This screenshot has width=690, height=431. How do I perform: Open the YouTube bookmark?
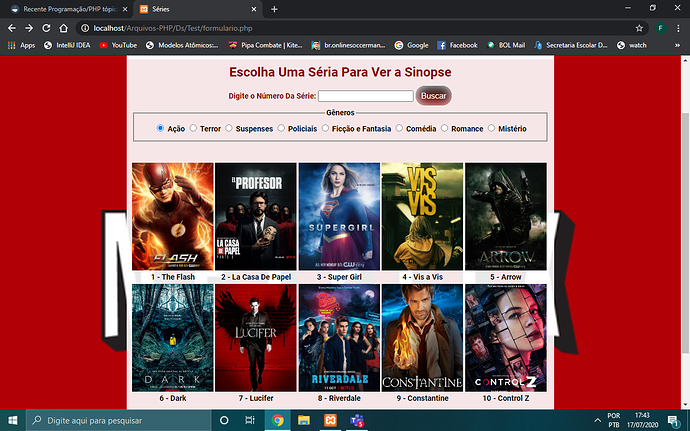pyautogui.click(x=118, y=45)
